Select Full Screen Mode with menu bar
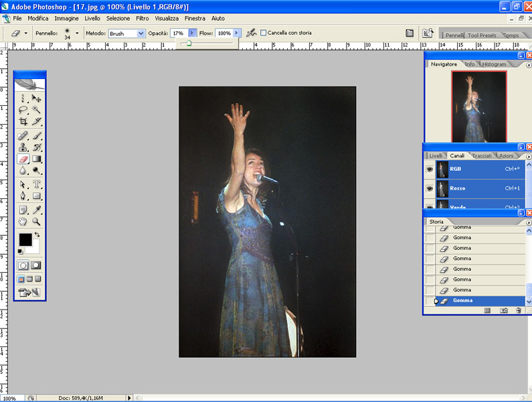The image size is (532, 402). 29,279
